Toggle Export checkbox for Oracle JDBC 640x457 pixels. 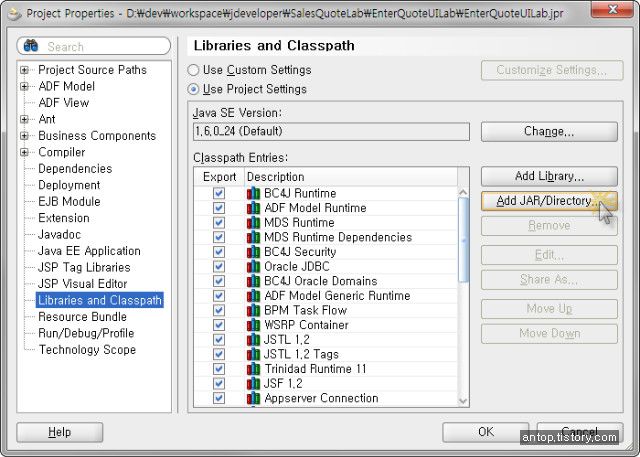(x=219, y=266)
